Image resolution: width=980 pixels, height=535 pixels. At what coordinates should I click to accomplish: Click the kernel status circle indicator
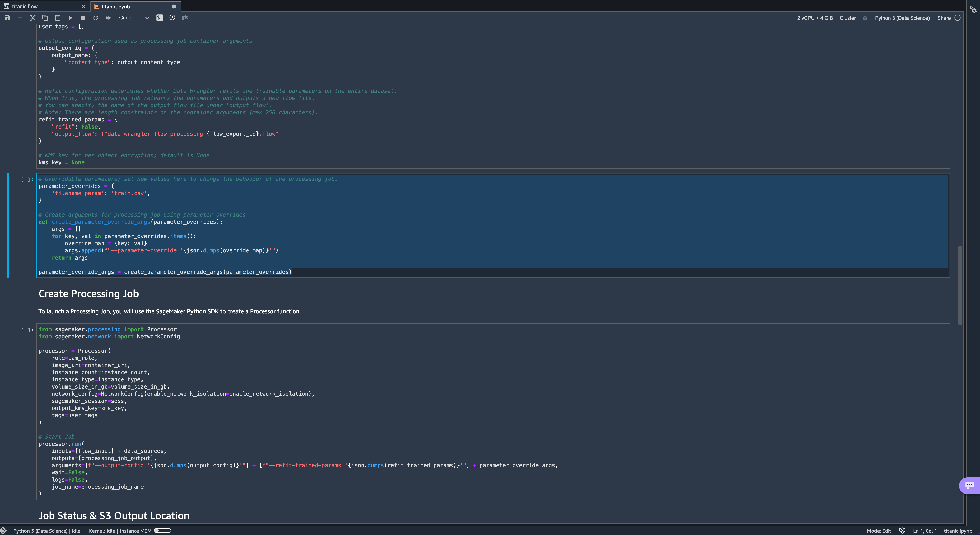tap(958, 18)
